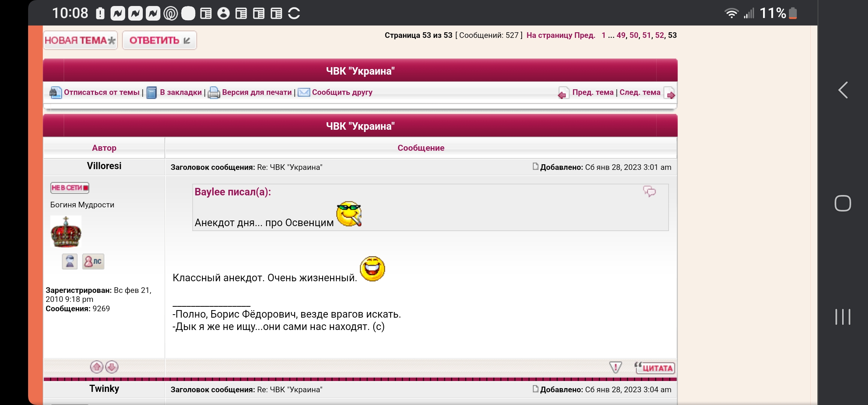Screen dimensions: 868x405
Task: Click the view profile icon under avatar
Action: (x=70, y=261)
